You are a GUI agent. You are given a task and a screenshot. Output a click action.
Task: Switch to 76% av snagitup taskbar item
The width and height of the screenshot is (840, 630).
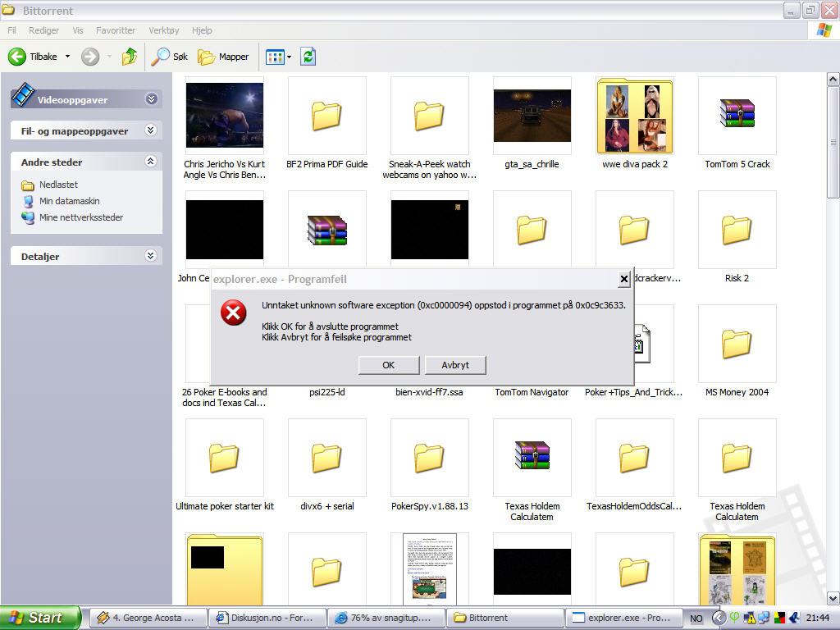[x=386, y=618]
